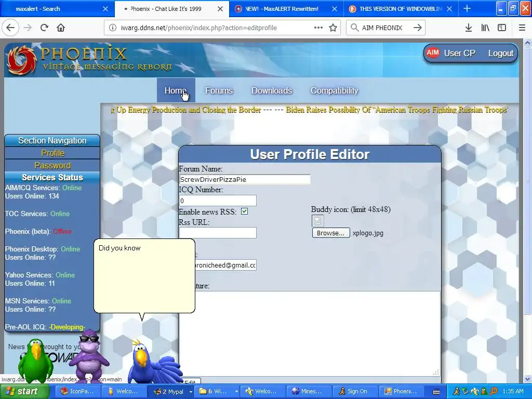Click the on-screen keyboard taskbar icon
Screen dimensions: 532x399
point(436,392)
